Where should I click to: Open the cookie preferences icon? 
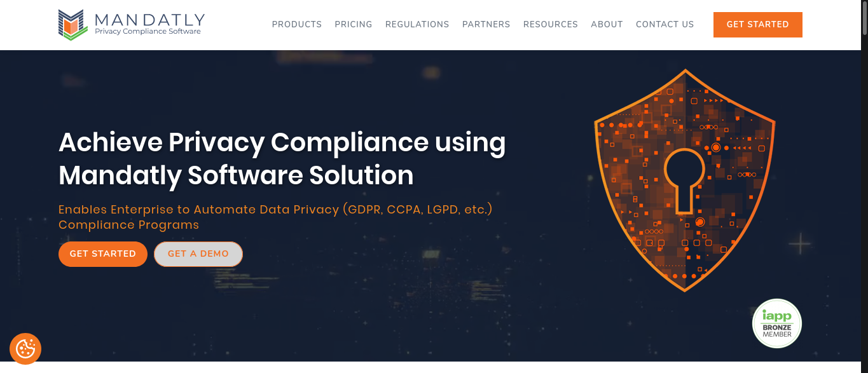[x=25, y=349]
